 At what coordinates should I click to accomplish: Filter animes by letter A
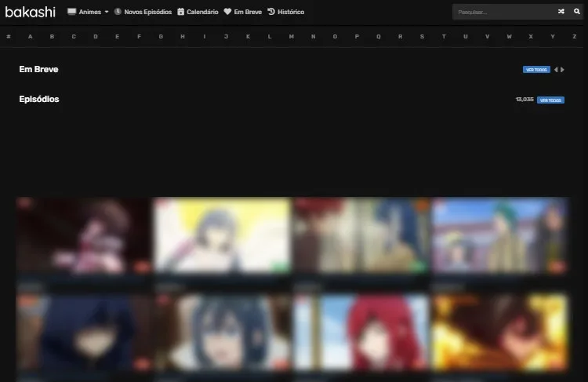30,36
